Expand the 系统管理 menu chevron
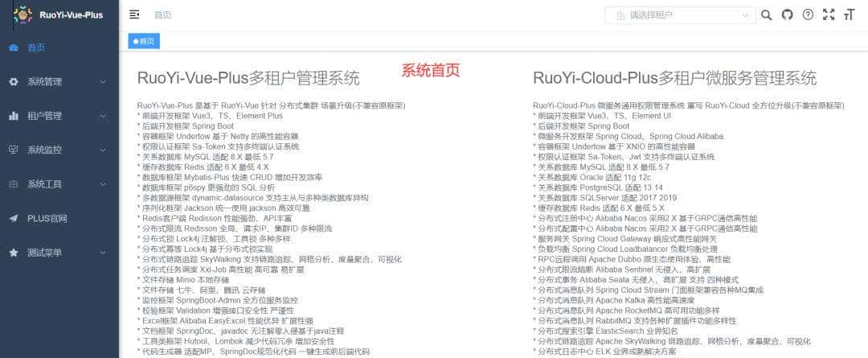This screenshot has height=358, width=868. (x=103, y=82)
